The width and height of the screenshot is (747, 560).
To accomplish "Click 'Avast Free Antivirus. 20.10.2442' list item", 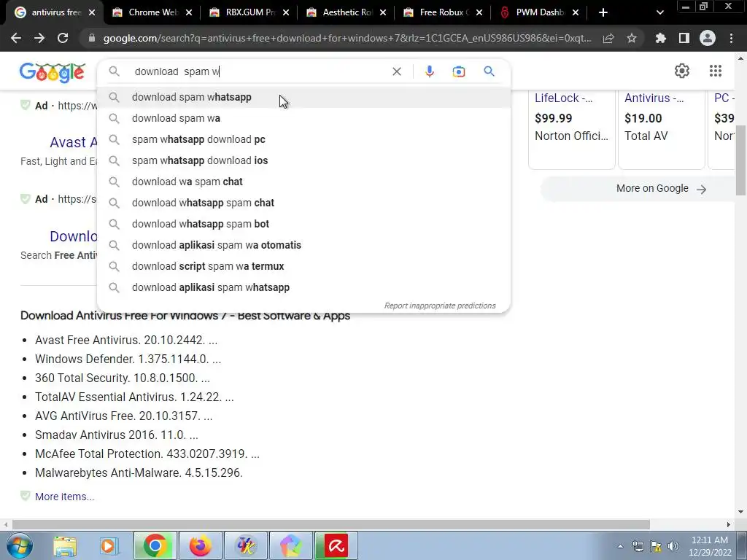I will (x=126, y=340).
